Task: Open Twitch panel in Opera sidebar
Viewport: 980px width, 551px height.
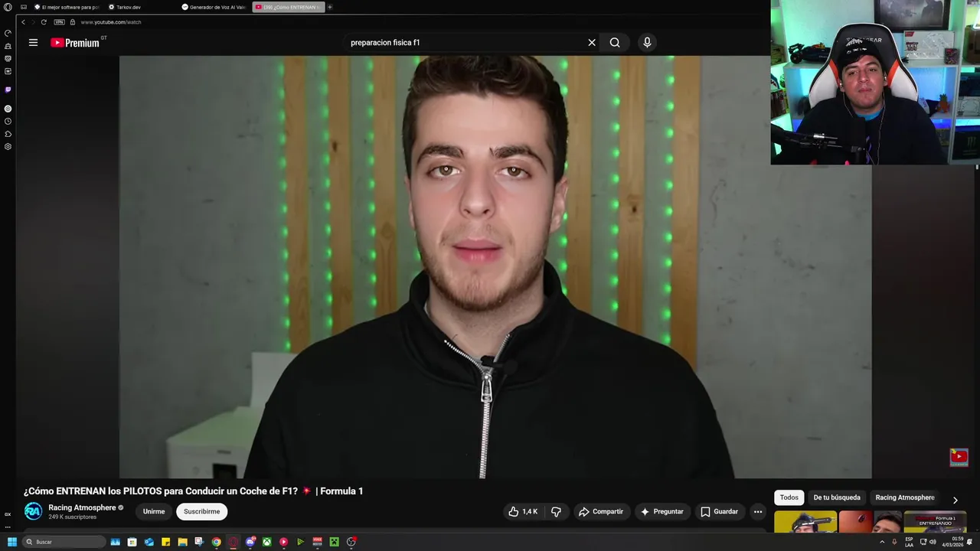Action: point(8,90)
